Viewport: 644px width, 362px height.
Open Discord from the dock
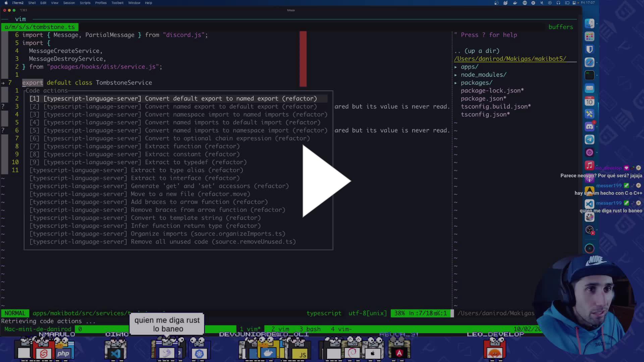(x=589, y=127)
